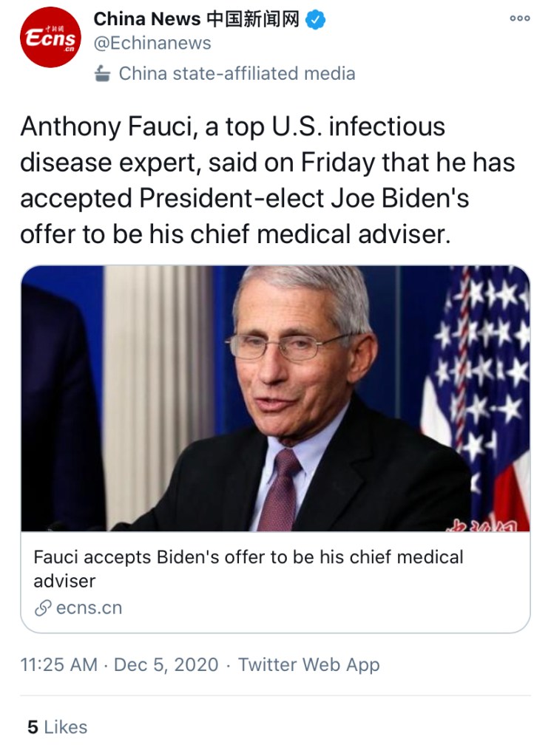Viewport: 551px width, 756px height.
Task: Open the 'Fauci accepts Biden's offer' headline
Action: click(249, 568)
